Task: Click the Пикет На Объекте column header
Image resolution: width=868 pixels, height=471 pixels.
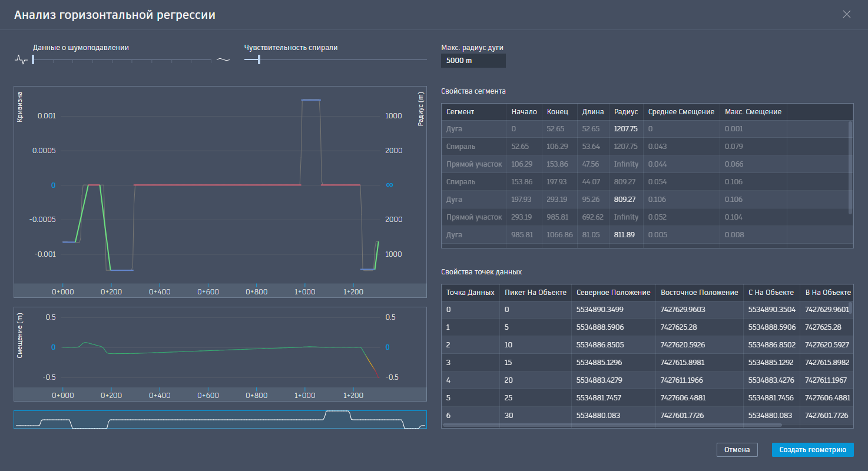Action: pos(535,292)
